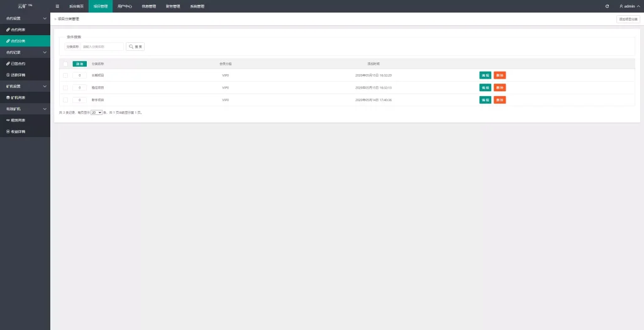Click the 添加项目分类 button
This screenshot has height=330, width=644.
[x=628, y=19]
